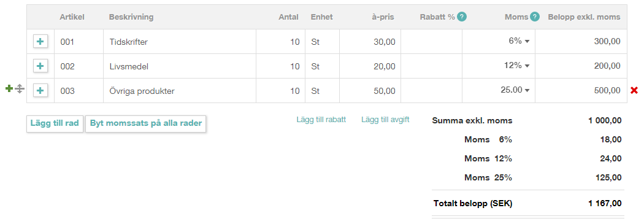
Task: Select the Antal field on row 001
Action: (280, 42)
